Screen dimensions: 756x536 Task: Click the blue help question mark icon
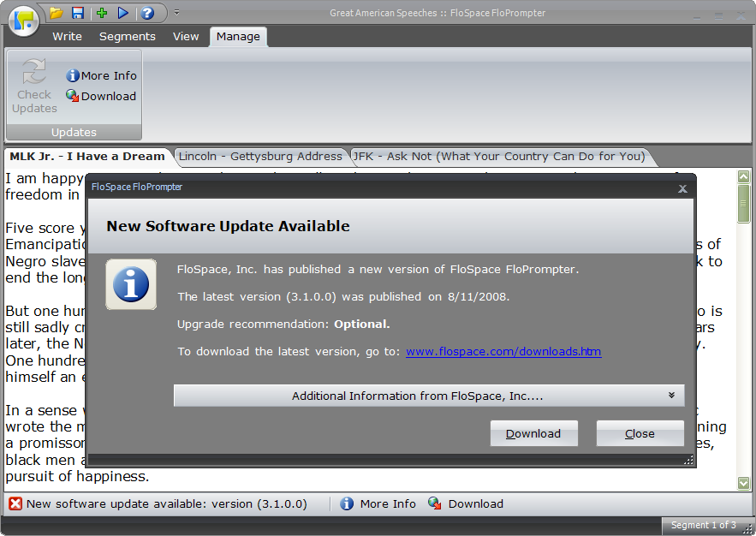pos(147,13)
